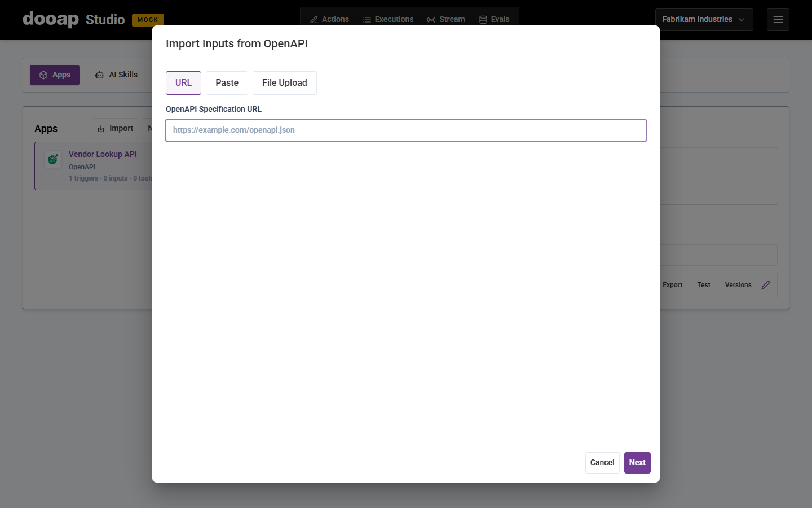Click the Stream broadcast icon
812x508 pixels.
(431, 20)
